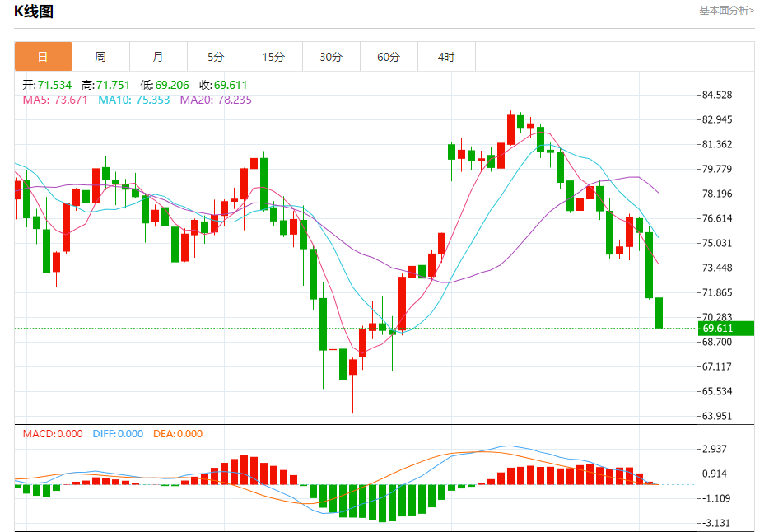Click the 82.945 price axis label
This screenshot has width=769, height=532.
tap(717, 119)
